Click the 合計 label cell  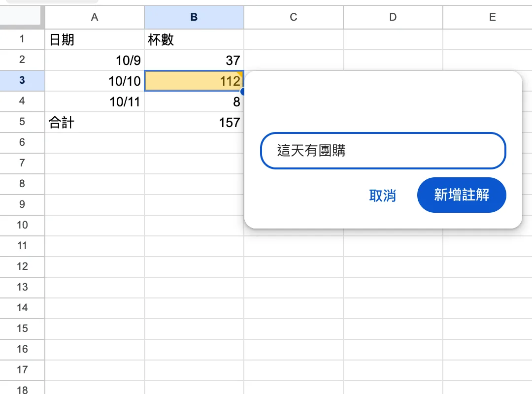[x=94, y=122]
